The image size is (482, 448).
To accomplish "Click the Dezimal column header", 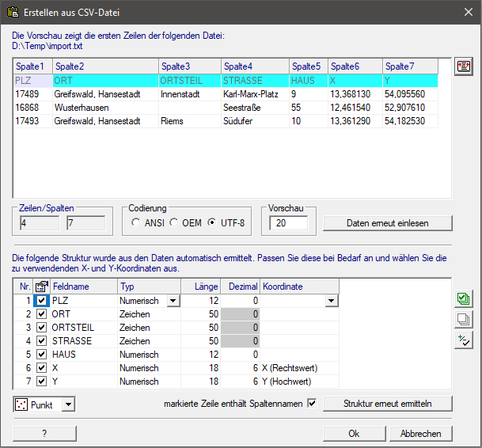I will (x=241, y=287).
